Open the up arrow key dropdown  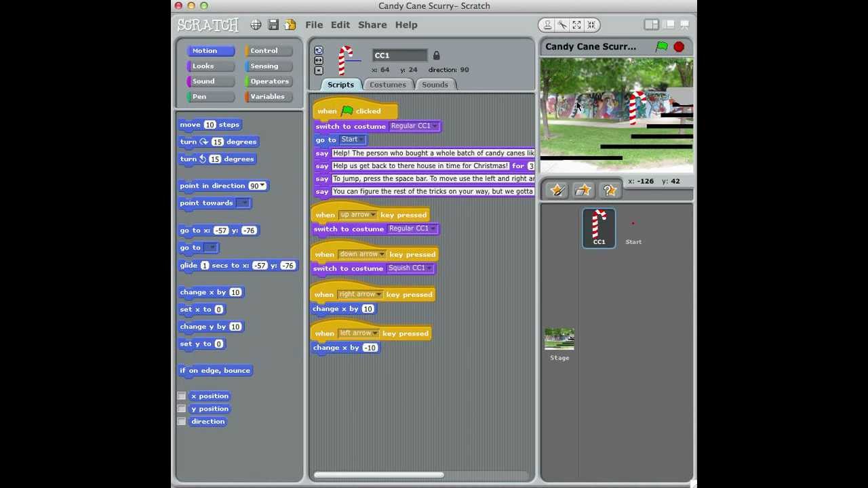coord(373,215)
